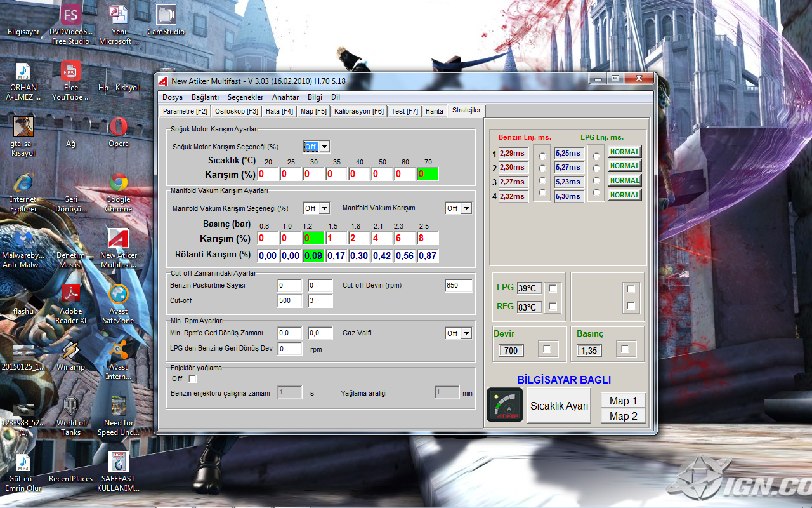Open the Anahtar menu
This screenshot has height=508, width=812.
tap(285, 97)
